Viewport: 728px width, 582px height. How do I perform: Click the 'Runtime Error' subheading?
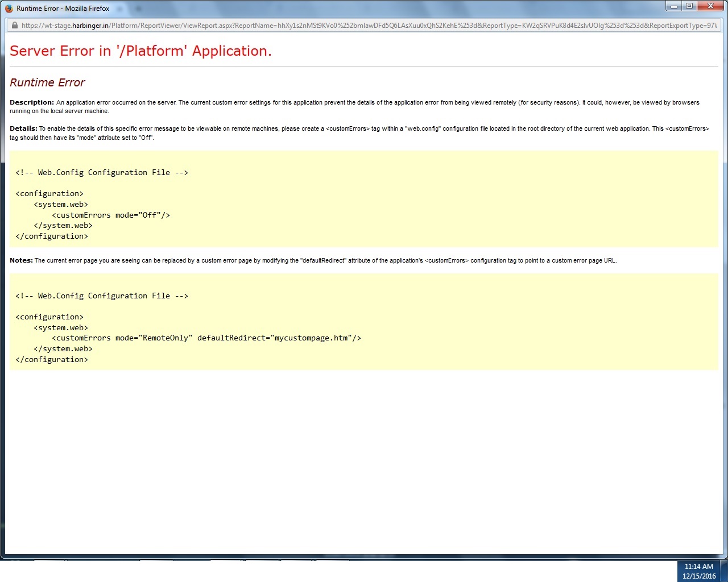(x=47, y=82)
